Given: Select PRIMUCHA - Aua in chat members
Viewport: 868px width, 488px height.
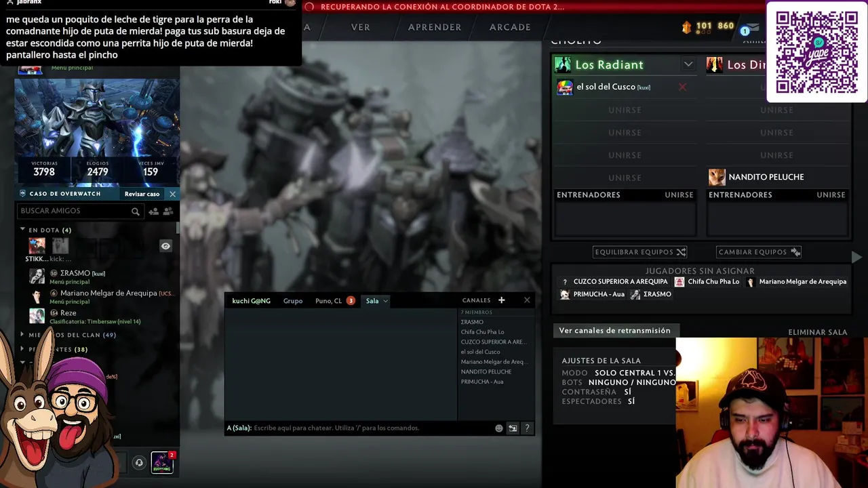Looking at the screenshot, I should [482, 382].
